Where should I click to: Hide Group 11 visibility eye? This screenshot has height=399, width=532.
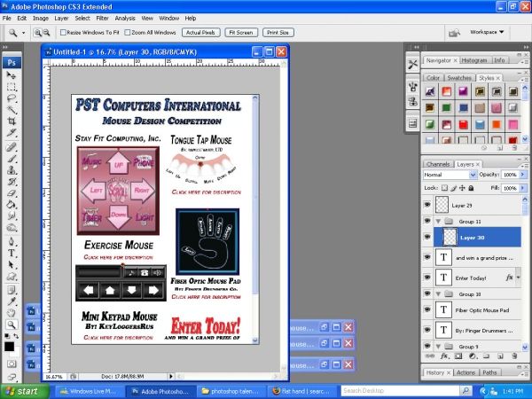[x=427, y=221]
